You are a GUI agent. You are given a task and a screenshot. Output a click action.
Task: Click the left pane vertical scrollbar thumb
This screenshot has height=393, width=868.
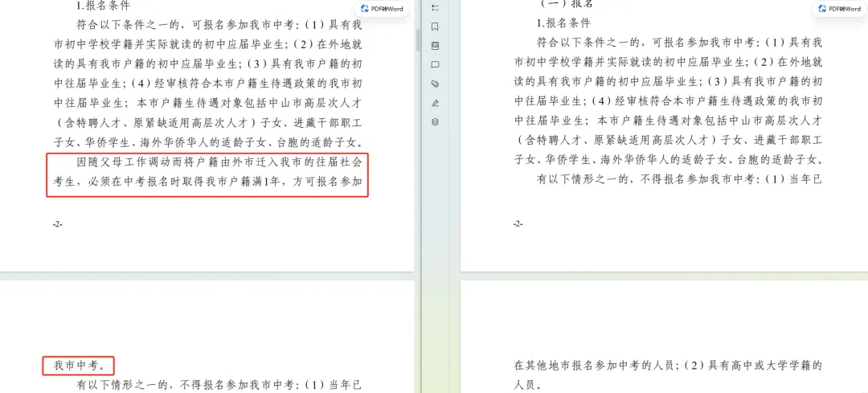(419, 39)
